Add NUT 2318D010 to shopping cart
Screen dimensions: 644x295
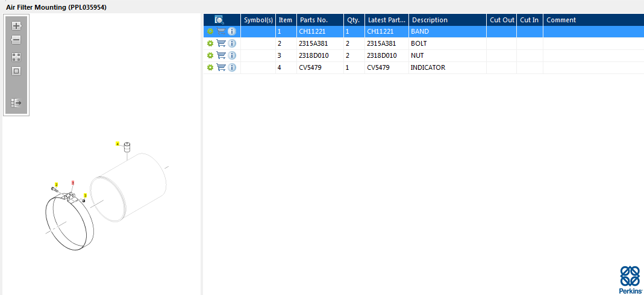[221, 55]
